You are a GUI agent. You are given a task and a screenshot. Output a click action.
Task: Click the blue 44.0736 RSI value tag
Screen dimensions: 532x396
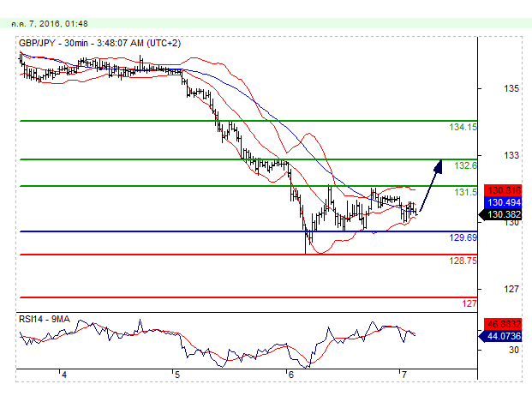[x=500, y=336]
